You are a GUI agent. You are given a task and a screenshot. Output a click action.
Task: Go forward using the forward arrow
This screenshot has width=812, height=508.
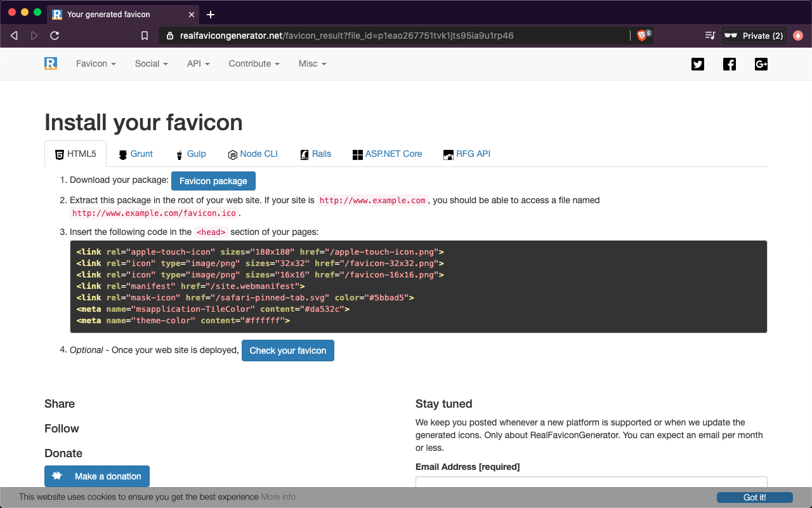34,36
